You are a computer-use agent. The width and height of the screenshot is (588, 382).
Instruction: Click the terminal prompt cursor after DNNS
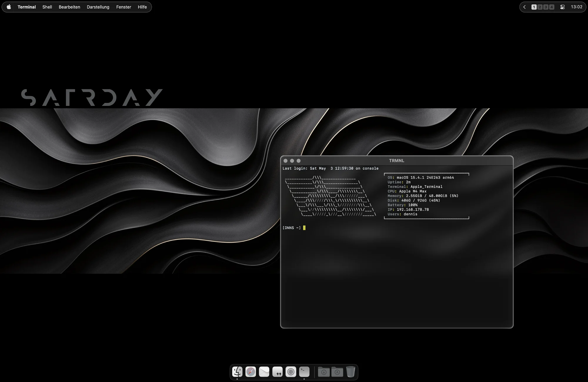pyautogui.click(x=304, y=228)
